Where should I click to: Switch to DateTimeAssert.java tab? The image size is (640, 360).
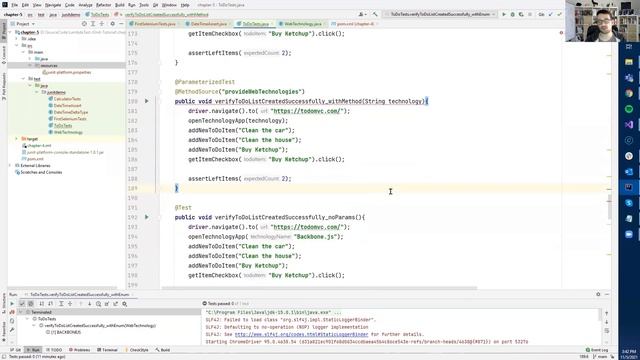pos(208,24)
